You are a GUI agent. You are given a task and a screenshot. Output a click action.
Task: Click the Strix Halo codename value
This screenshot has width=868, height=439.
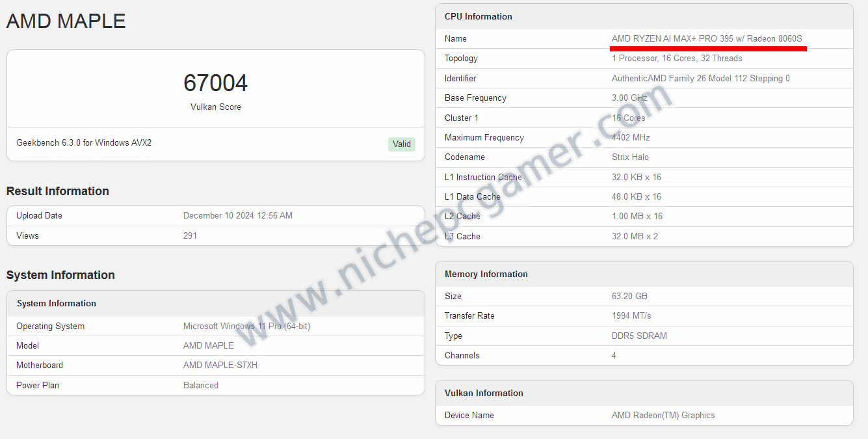tap(630, 157)
